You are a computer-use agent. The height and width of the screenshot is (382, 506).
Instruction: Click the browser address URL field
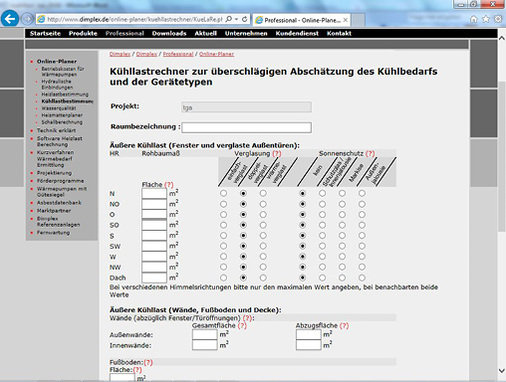pyautogui.click(x=135, y=19)
